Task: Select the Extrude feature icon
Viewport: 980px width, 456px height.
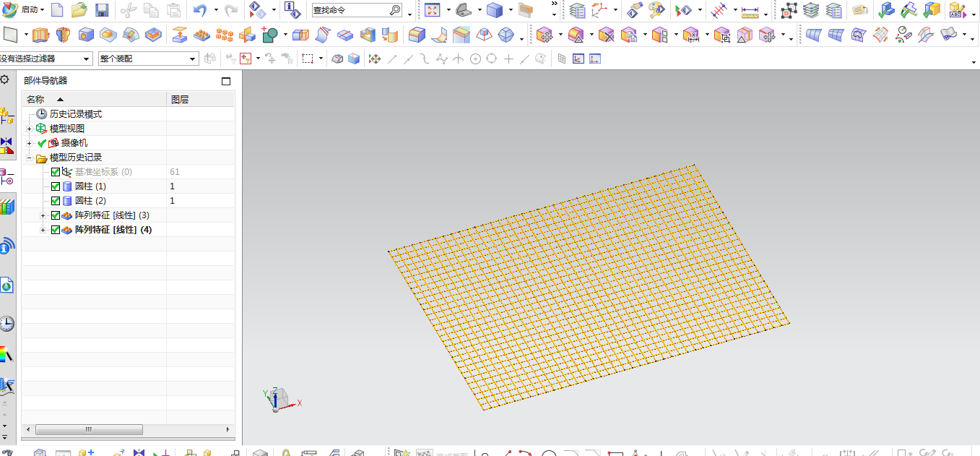Action: (x=40, y=34)
